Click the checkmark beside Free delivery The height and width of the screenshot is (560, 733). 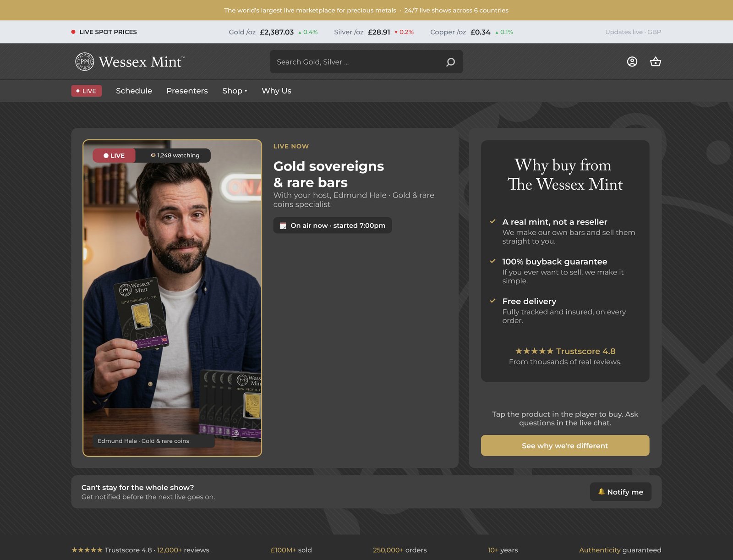point(492,301)
